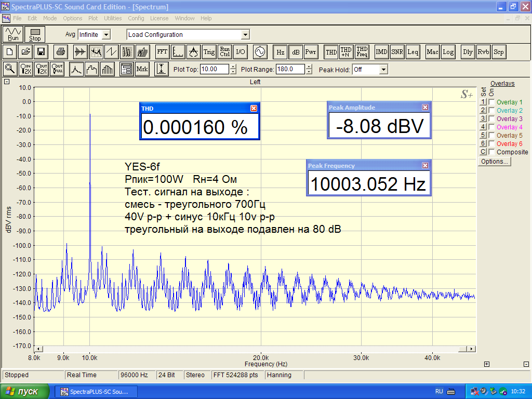Enable the Composite overlay checkbox
This screenshot has width=532, height=399.
tap(491, 152)
